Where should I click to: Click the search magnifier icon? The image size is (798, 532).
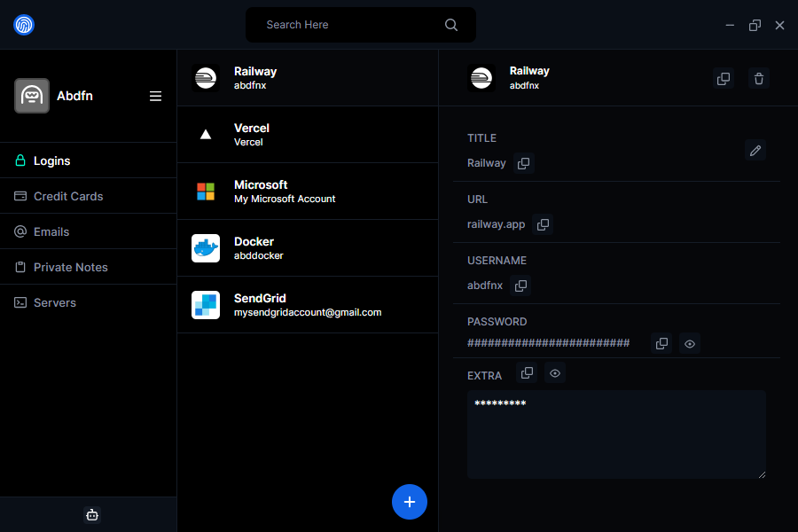pyautogui.click(x=451, y=25)
